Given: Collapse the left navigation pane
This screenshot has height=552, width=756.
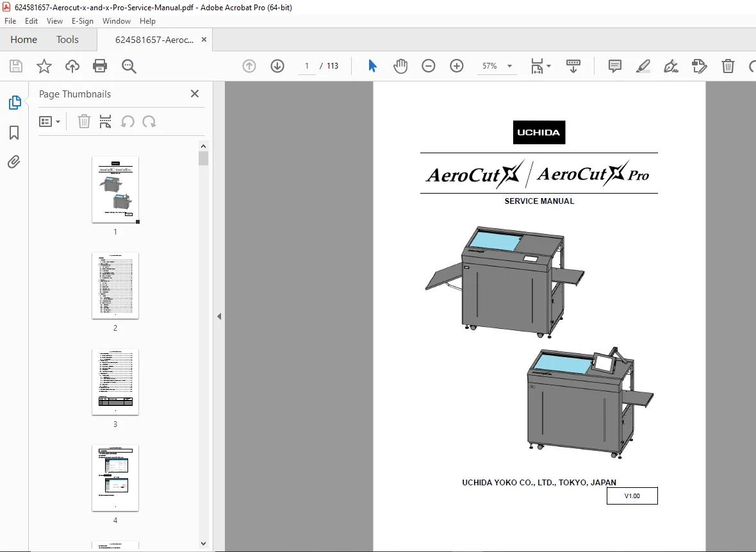Looking at the screenshot, I should [219, 317].
